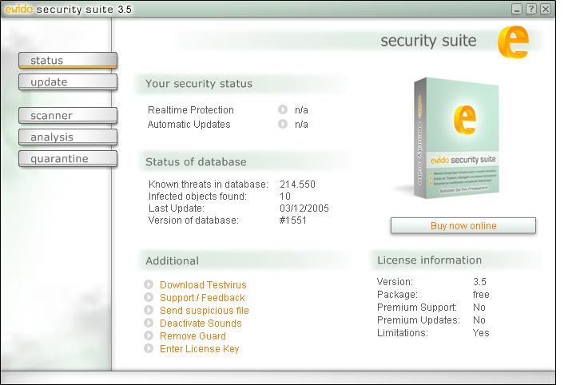The width and height of the screenshot is (588, 385).
Task: Click the License information heading
Action: [429, 260]
